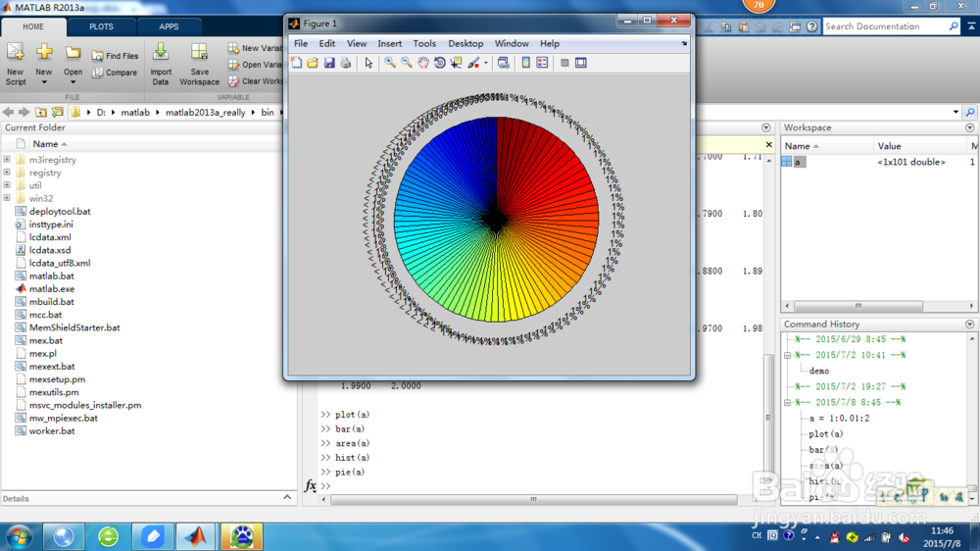Click the Browse for folder icon

(58, 113)
